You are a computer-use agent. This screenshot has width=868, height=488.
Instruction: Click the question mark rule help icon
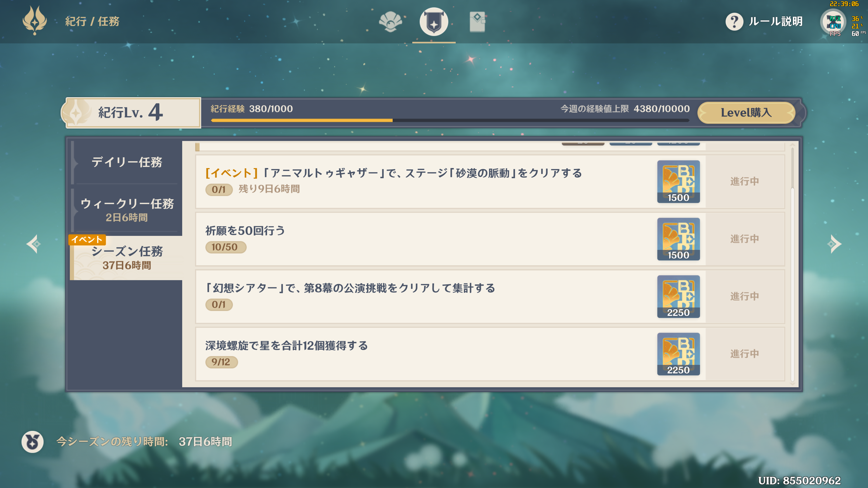tap(734, 22)
